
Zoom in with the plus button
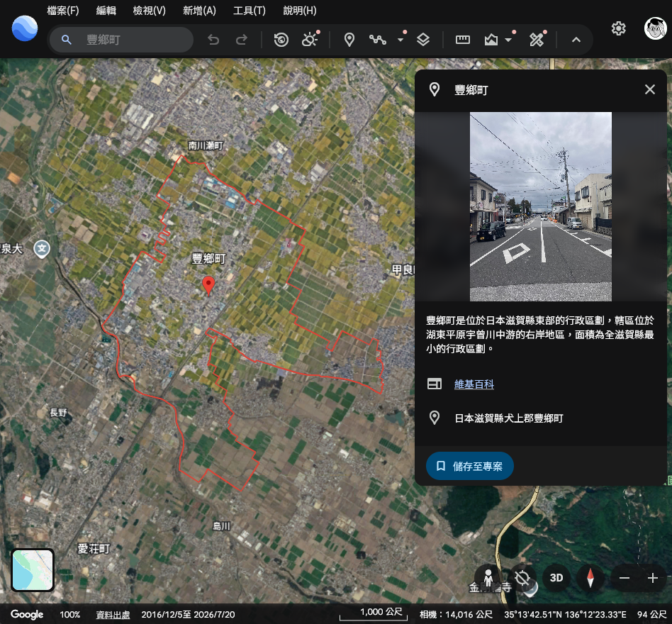(652, 578)
